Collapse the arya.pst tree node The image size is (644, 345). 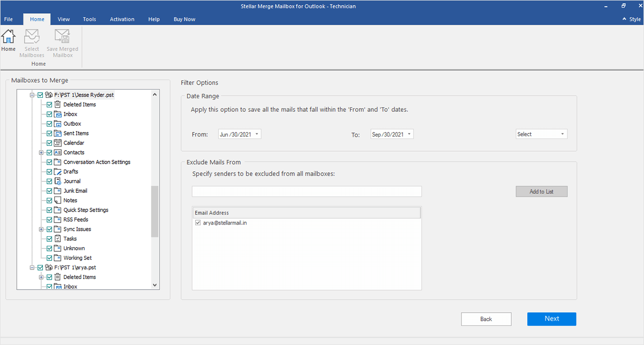(32, 267)
